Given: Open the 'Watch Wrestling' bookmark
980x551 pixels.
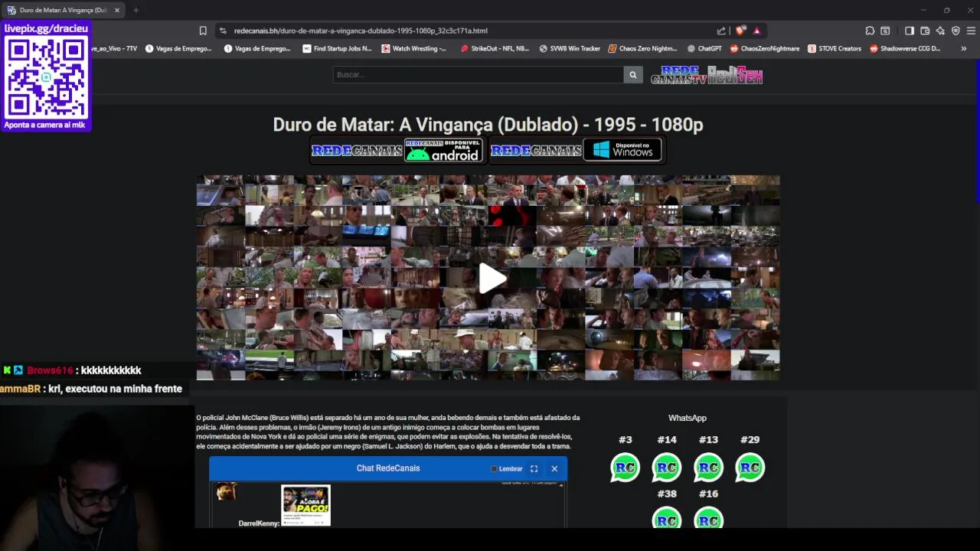Looking at the screenshot, I should tap(413, 48).
